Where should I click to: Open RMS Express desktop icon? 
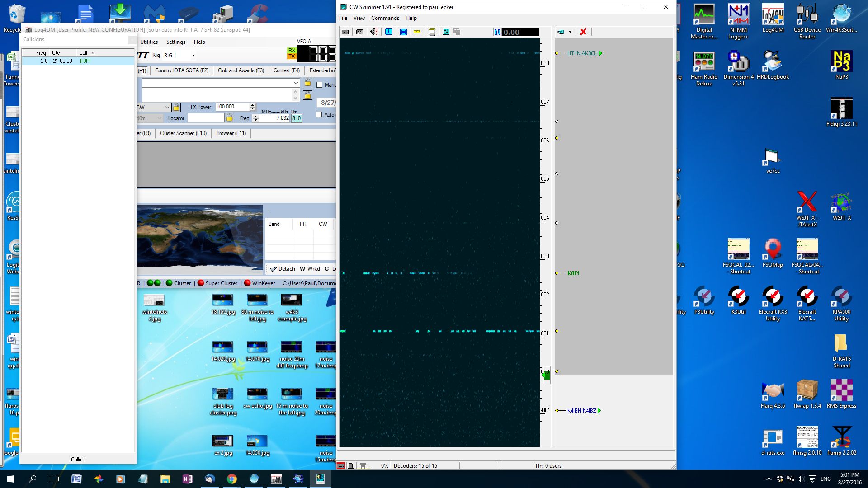tap(841, 394)
